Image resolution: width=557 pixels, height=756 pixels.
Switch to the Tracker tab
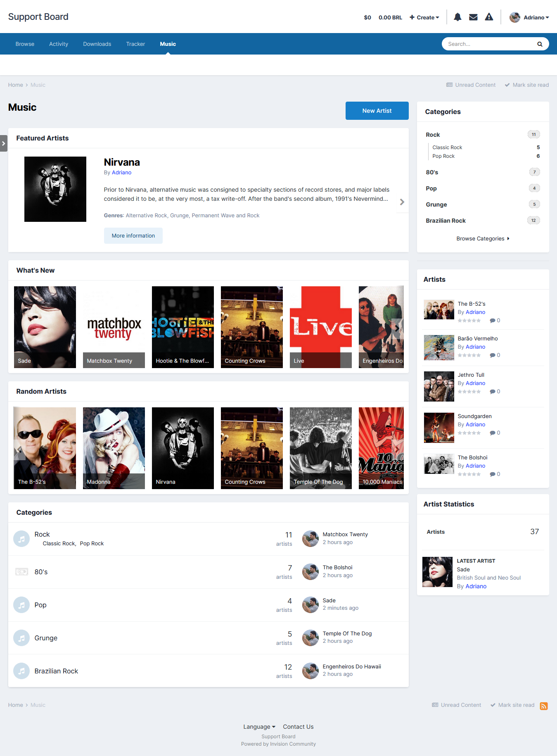tap(135, 44)
